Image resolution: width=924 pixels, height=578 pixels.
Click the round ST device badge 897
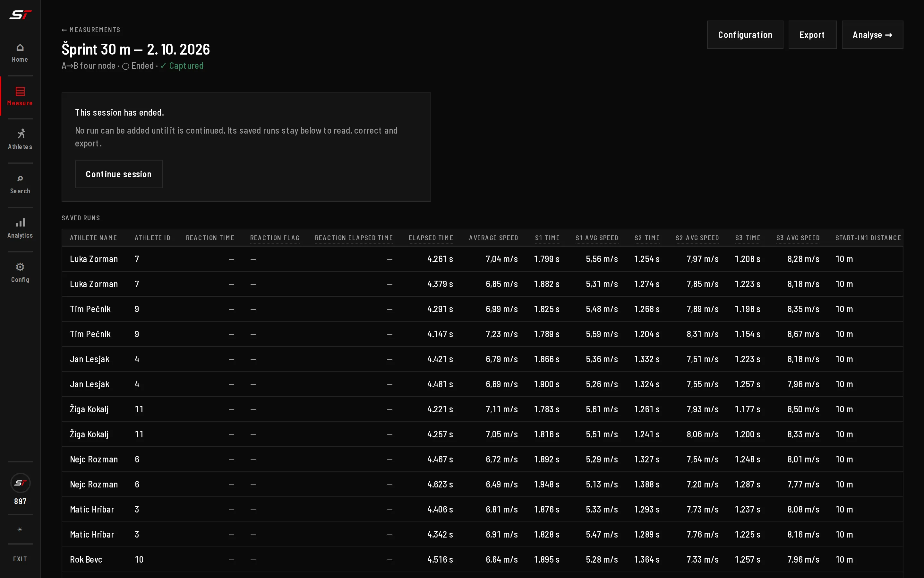[20, 489]
